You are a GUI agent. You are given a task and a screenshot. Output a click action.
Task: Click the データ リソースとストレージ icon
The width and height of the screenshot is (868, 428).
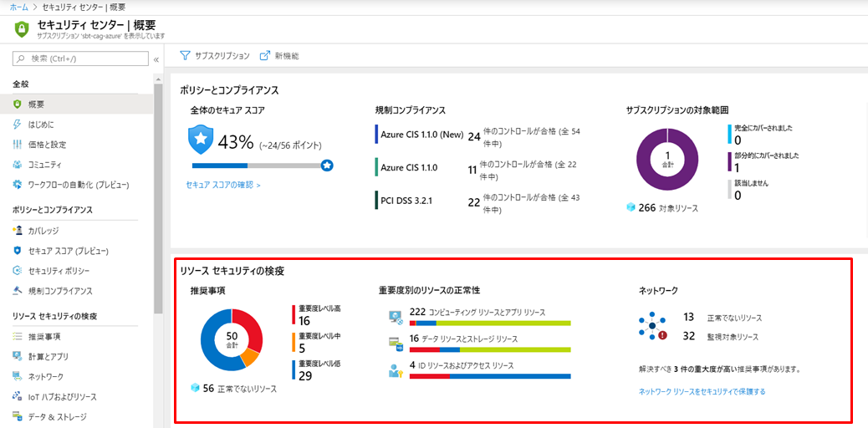point(396,344)
